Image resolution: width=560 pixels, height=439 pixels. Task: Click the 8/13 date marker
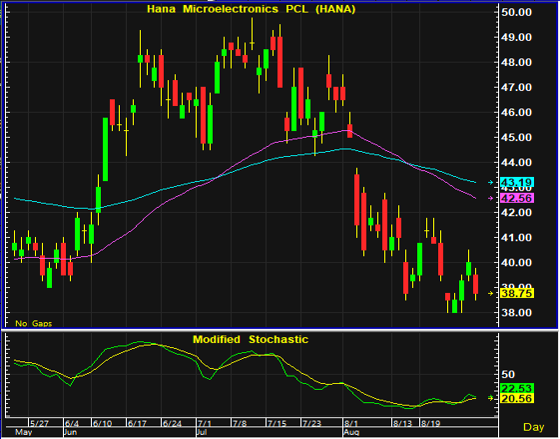tap(402, 424)
